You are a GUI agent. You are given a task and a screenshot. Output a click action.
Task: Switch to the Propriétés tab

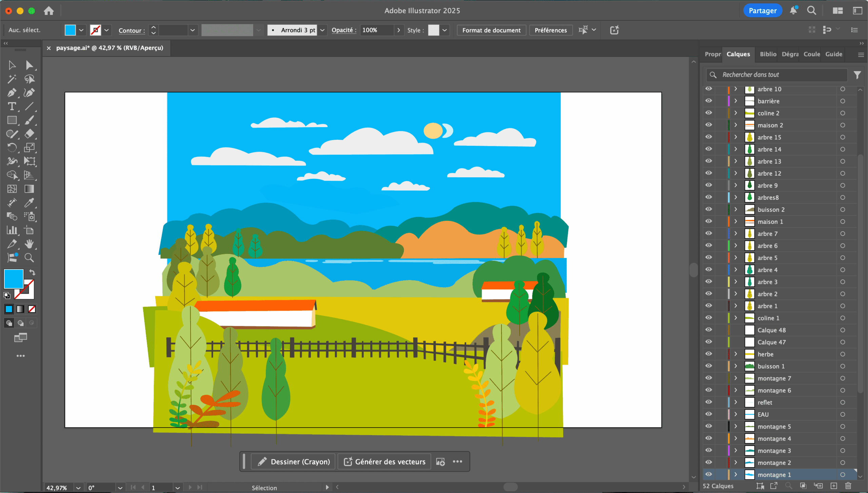(x=712, y=54)
